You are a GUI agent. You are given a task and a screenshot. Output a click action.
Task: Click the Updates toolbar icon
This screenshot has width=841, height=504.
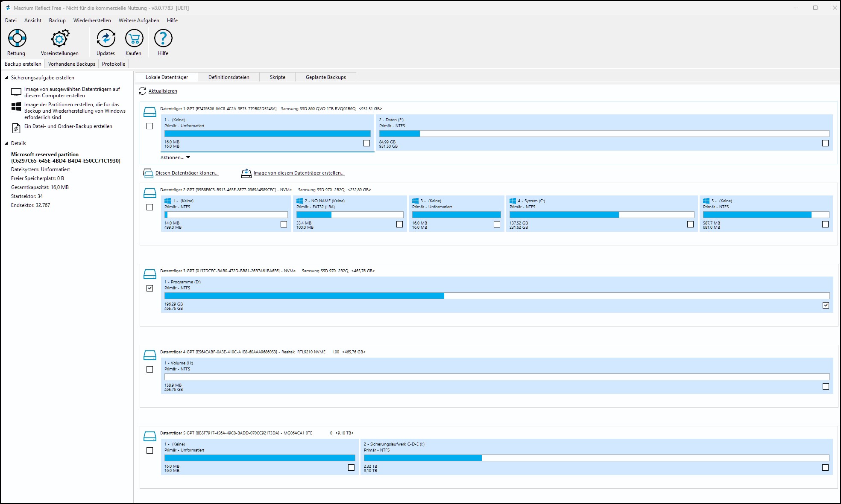coord(105,38)
